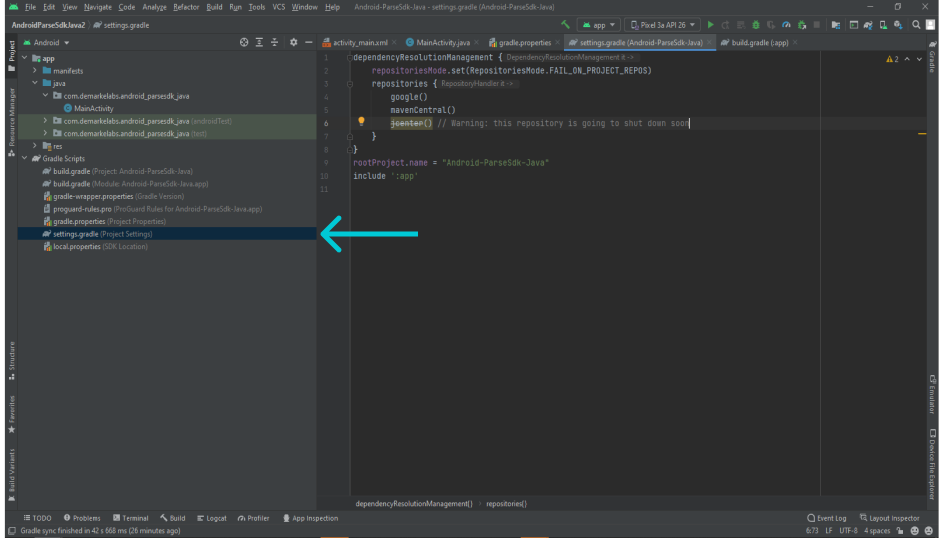This screenshot has width=939, height=538.
Task: Open the app run configuration dropdown
Action: pyautogui.click(x=598, y=25)
